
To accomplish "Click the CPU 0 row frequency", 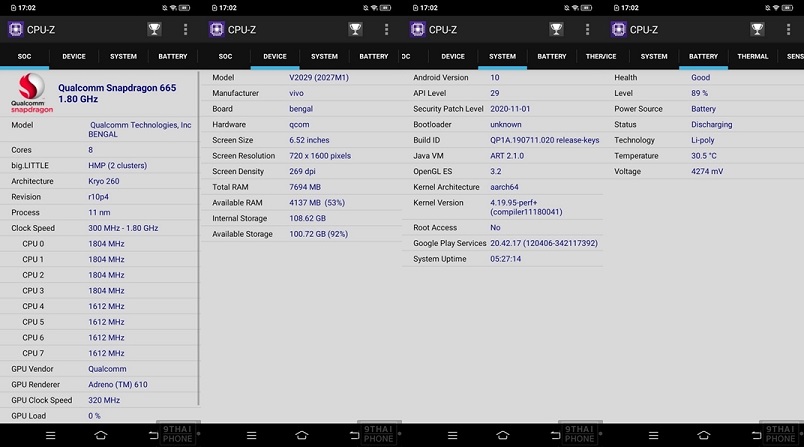I will pyautogui.click(x=106, y=243).
